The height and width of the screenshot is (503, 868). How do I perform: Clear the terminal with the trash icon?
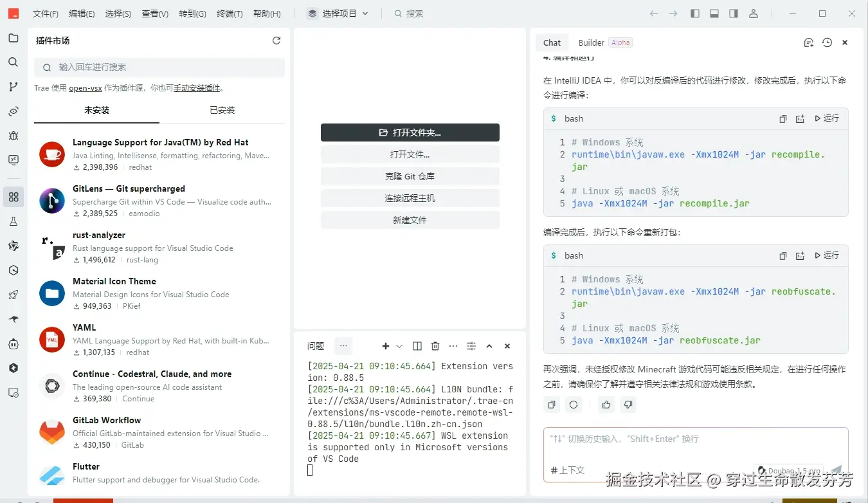(435, 345)
